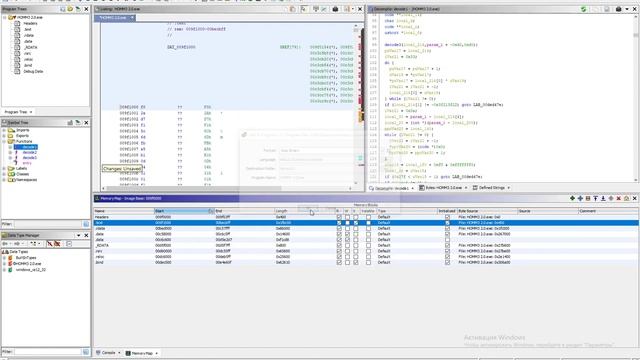Expand the Imports folder in Symbol Tree
This screenshot has width=640, height=360.
coord(4,130)
